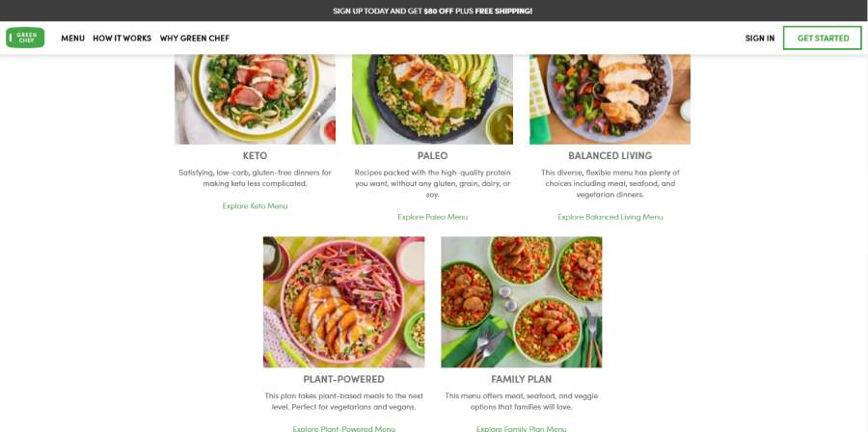Image resolution: width=868 pixels, height=432 pixels.
Task: Open the Balanced Living meal photo
Action: point(610,99)
